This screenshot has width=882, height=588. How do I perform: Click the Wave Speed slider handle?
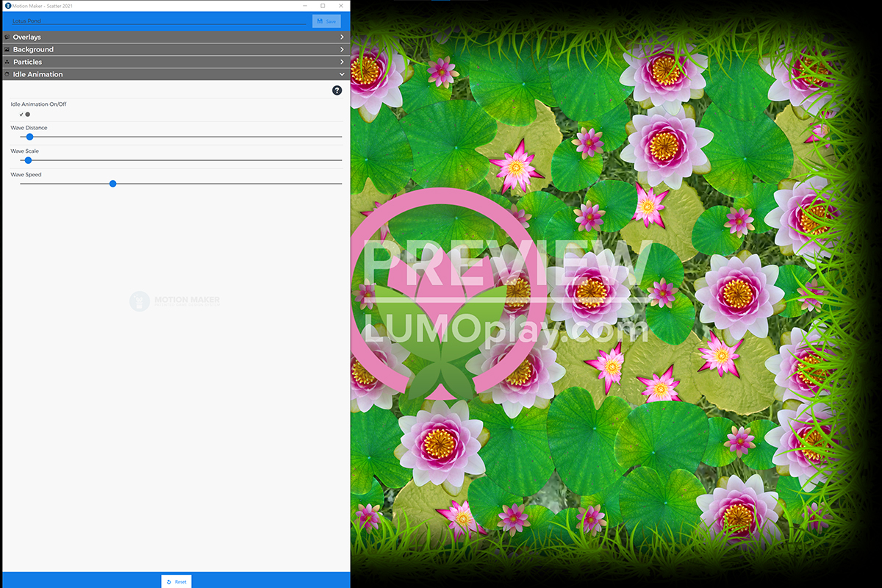coord(112,184)
